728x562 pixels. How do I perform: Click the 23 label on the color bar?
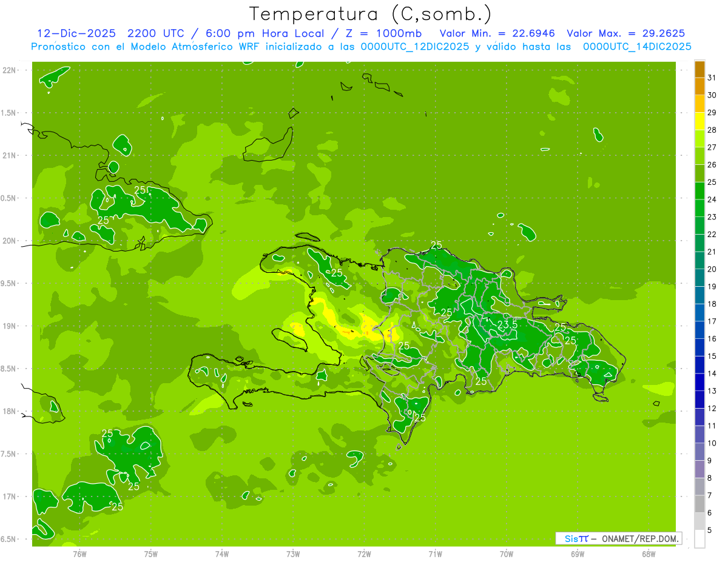tap(712, 217)
